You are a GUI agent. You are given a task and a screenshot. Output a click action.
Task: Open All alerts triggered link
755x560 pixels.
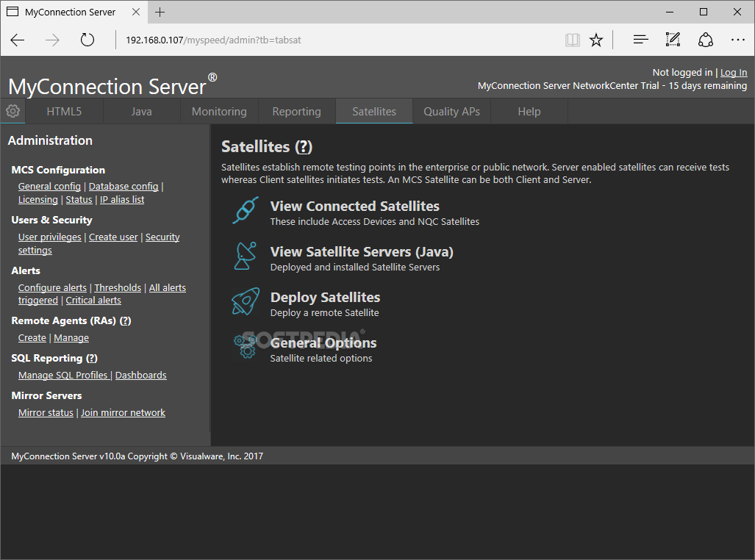coord(167,287)
